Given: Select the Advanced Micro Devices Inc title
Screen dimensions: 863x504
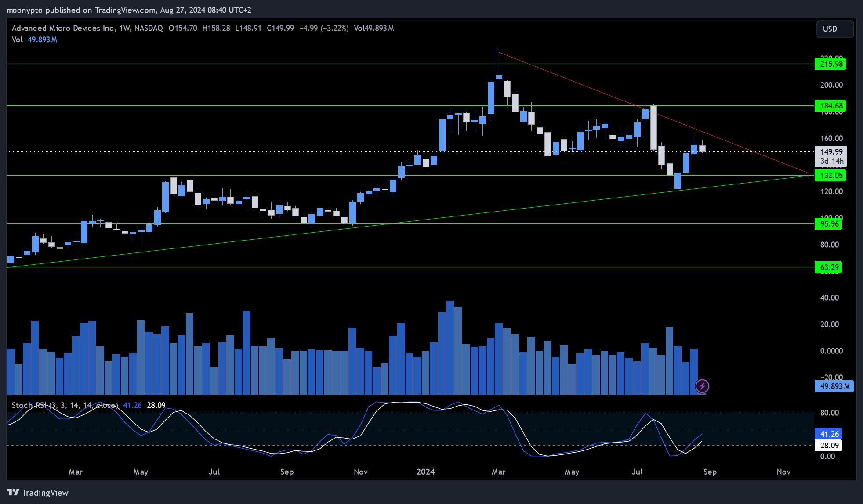Looking at the screenshot, I should [x=63, y=28].
